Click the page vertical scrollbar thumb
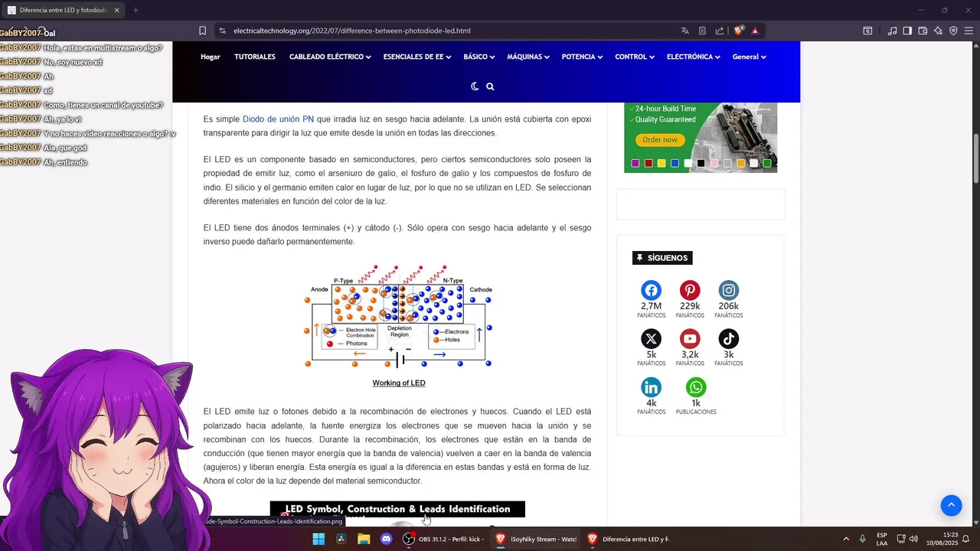 pyautogui.click(x=976, y=158)
